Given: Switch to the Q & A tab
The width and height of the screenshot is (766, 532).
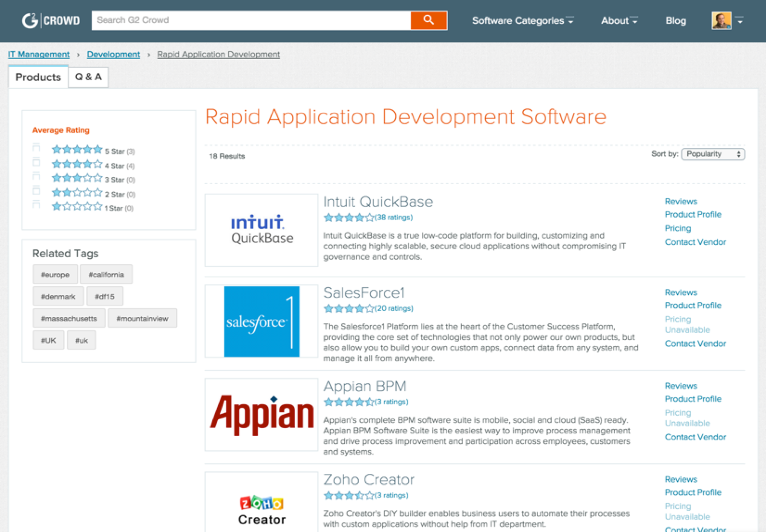Looking at the screenshot, I should tap(88, 77).
